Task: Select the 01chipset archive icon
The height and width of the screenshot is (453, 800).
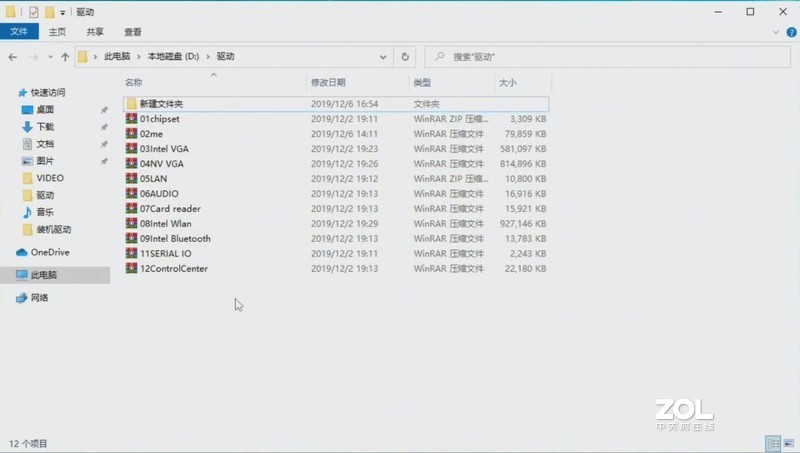Action: 132,118
